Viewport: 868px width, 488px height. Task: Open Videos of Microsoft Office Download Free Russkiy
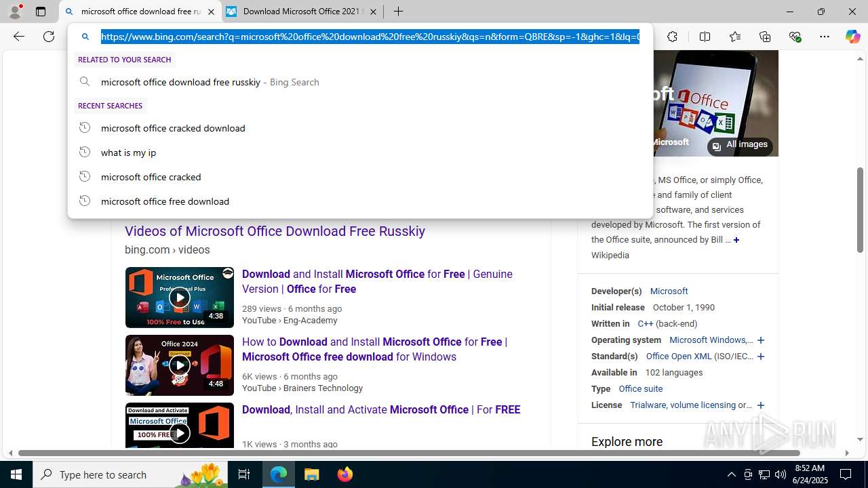(275, 231)
